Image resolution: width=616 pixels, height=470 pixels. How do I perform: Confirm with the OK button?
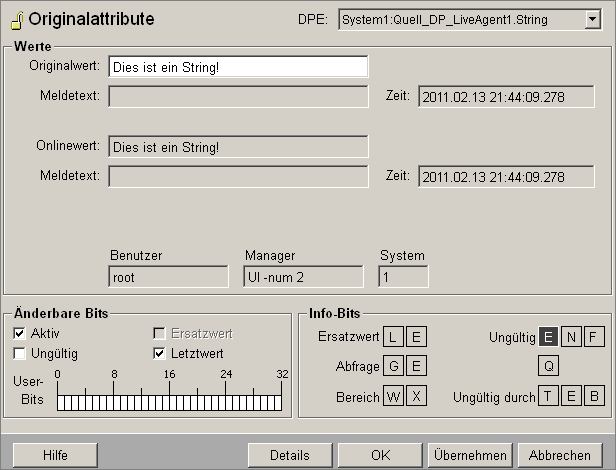coord(380,454)
